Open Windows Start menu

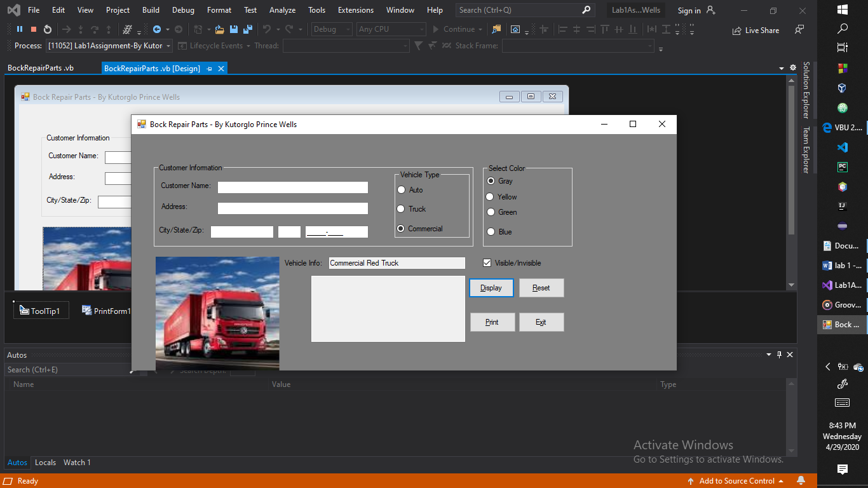[x=843, y=10]
